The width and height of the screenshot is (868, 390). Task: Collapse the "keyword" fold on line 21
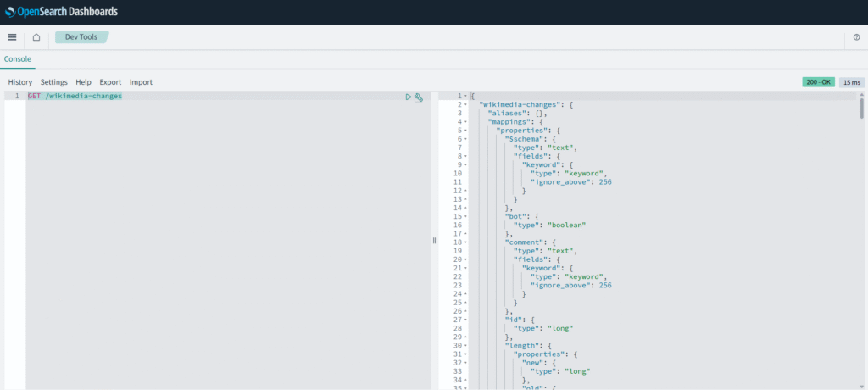(x=465, y=268)
